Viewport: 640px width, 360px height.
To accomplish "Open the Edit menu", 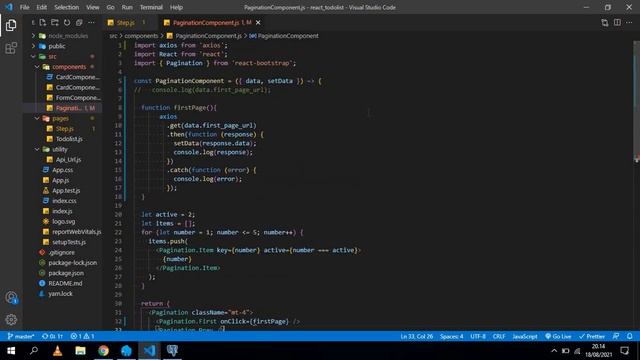I will (x=42, y=7).
